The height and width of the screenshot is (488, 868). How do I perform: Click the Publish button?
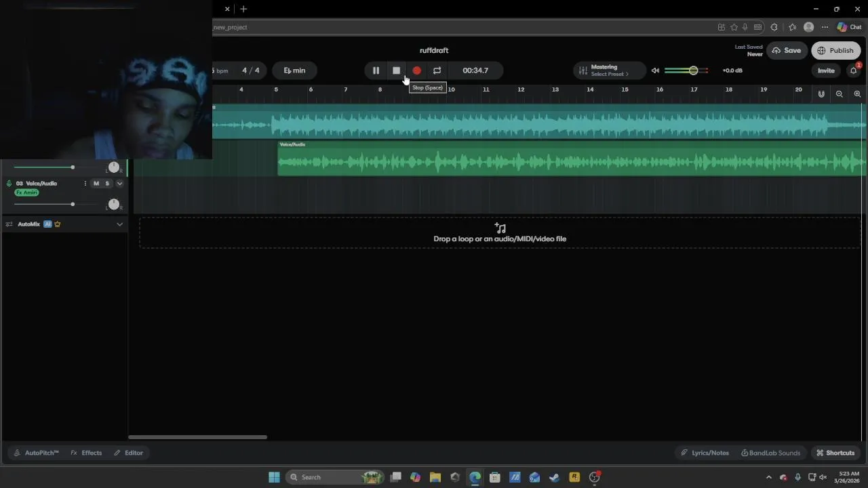835,51
